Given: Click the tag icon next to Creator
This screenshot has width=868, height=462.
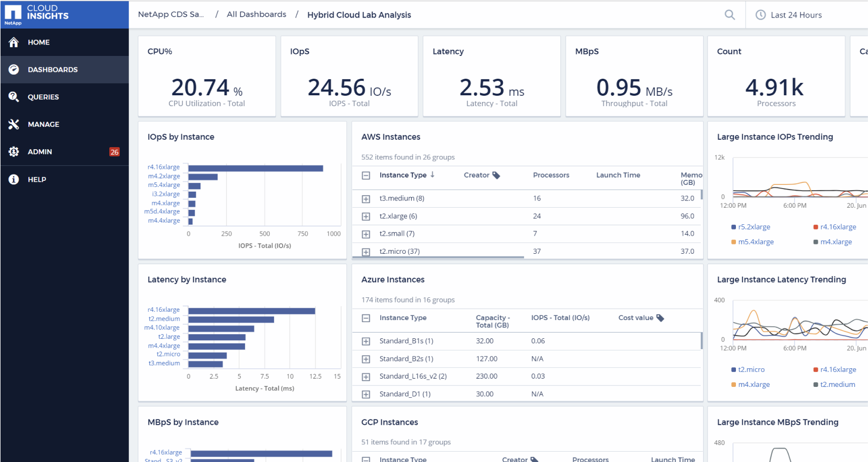Looking at the screenshot, I should pos(496,175).
